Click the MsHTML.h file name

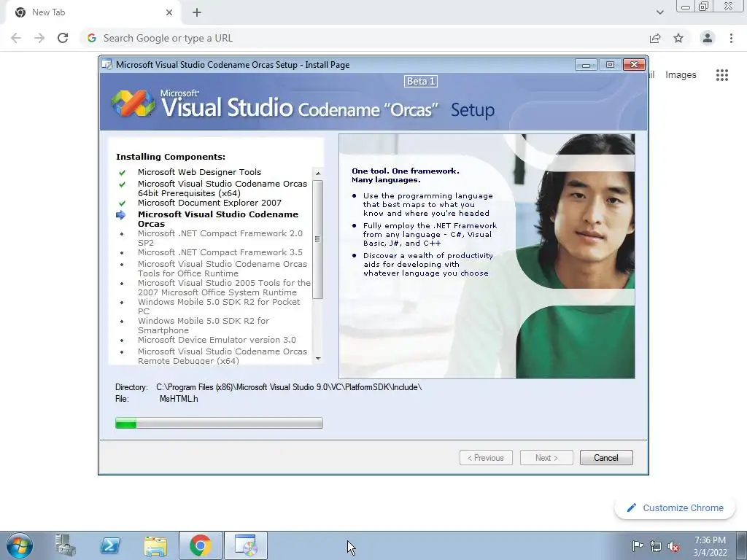tap(179, 399)
